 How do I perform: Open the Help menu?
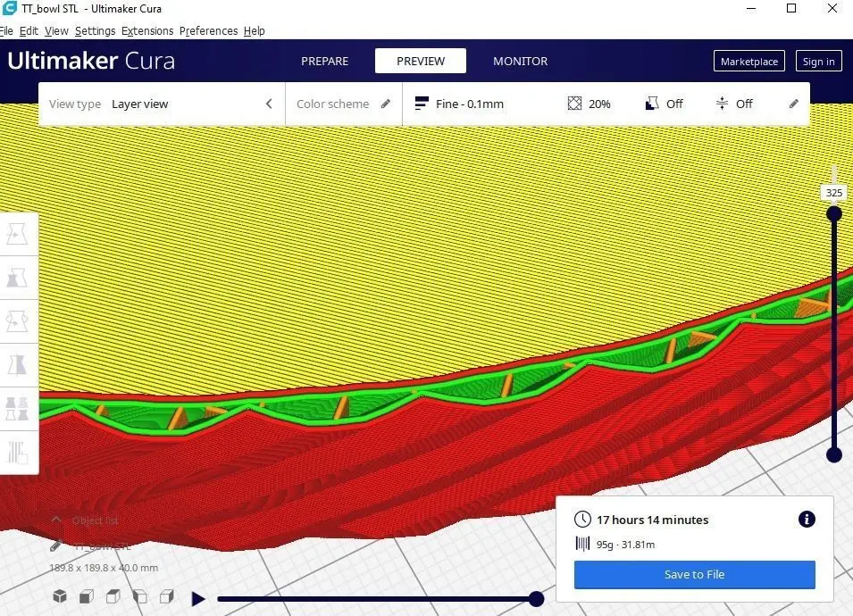[x=254, y=30]
